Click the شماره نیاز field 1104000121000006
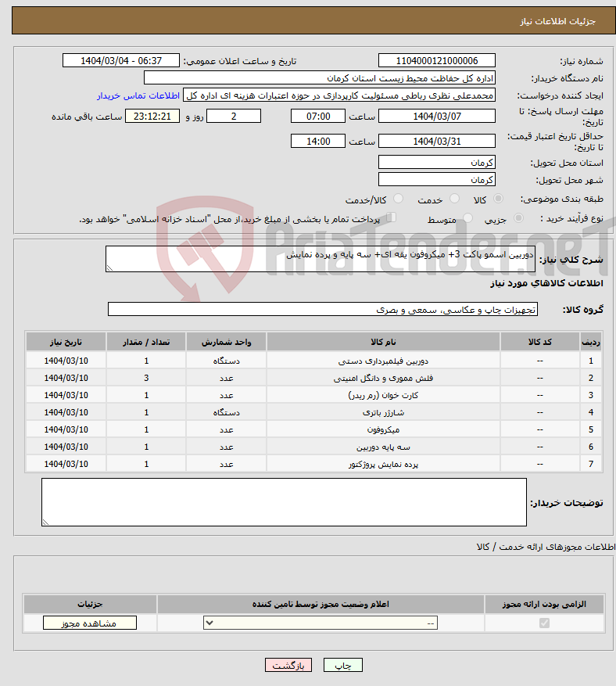Image resolution: width=616 pixels, height=686 pixels. click(437, 61)
